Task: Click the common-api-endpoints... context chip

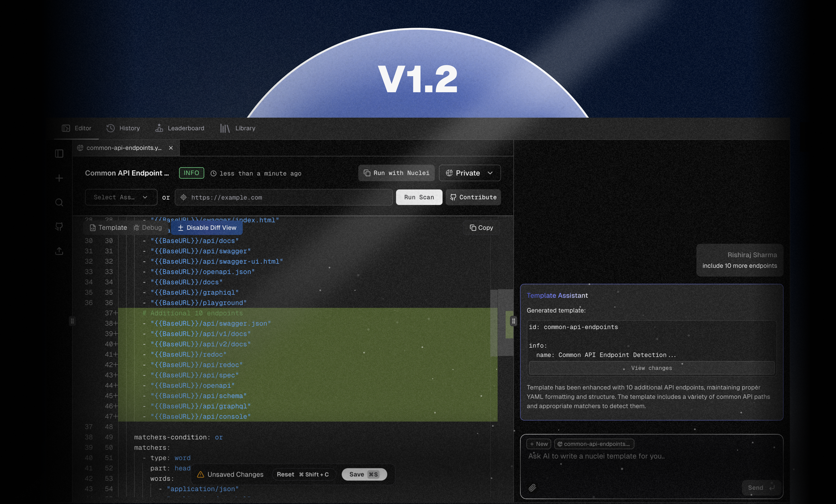Action: (x=594, y=444)
